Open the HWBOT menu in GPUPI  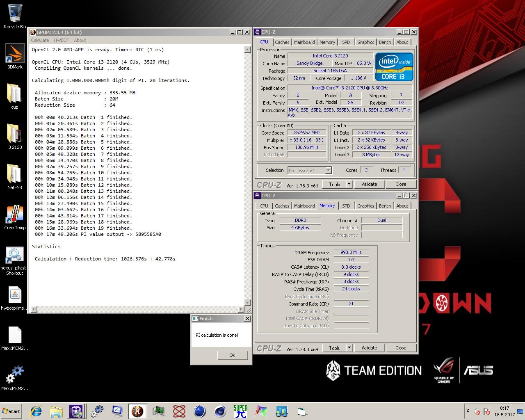(62, 40)
